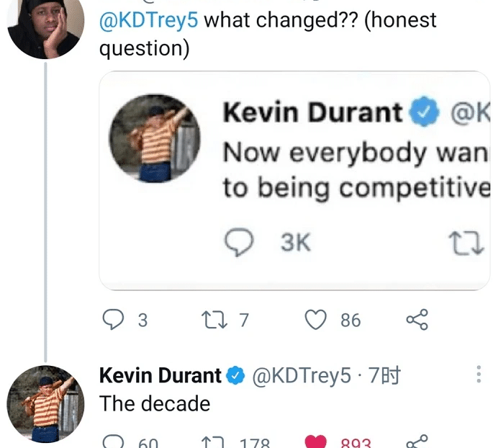Share 'The decade' reply

(x=417, y=442)
